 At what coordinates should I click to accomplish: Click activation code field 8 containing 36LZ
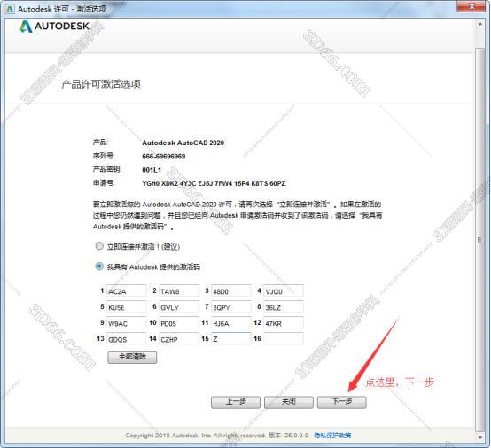tap(284, 307)
